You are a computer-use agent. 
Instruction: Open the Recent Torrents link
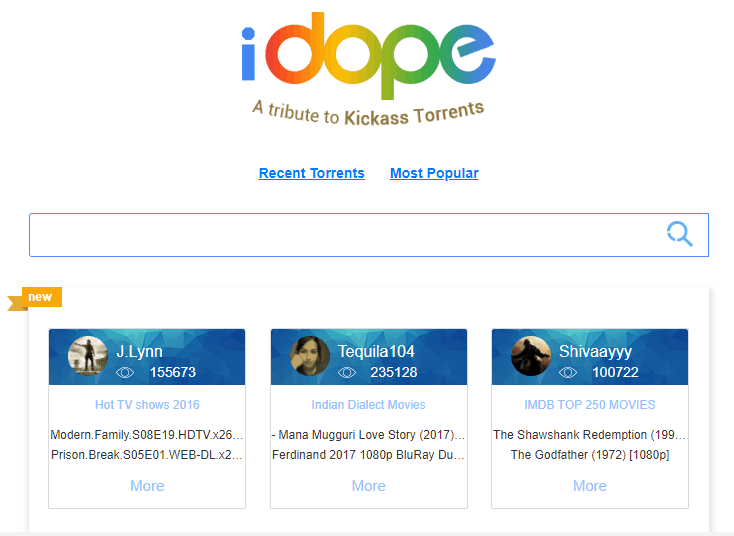312,173
